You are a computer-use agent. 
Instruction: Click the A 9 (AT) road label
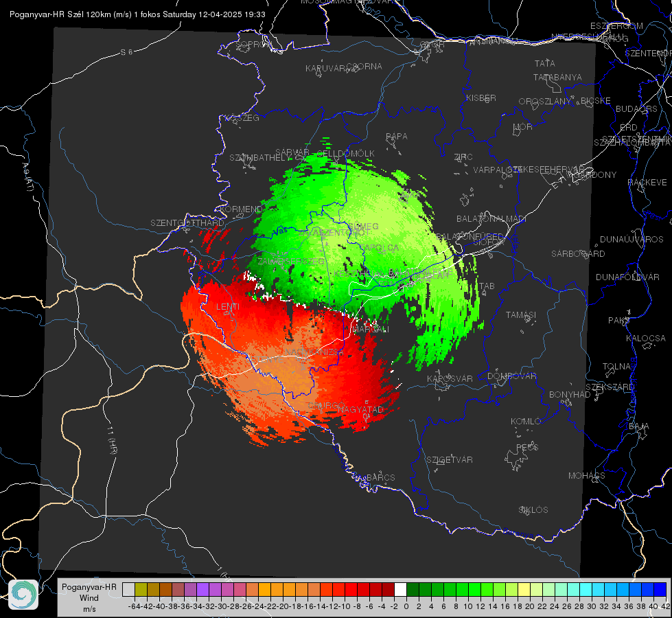click(27, 177)
